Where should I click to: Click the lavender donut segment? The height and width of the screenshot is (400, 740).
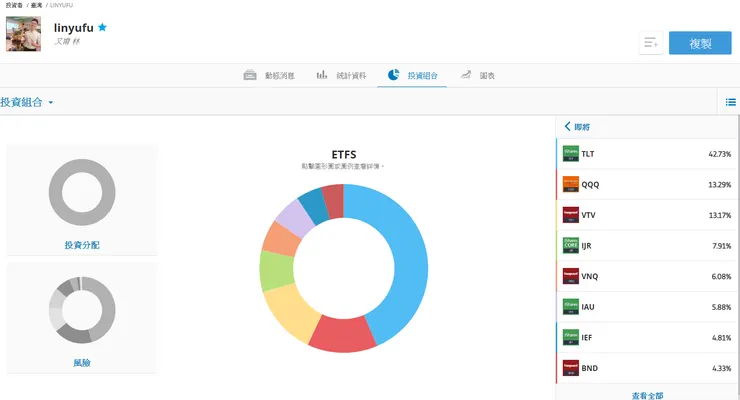point(295,218)
